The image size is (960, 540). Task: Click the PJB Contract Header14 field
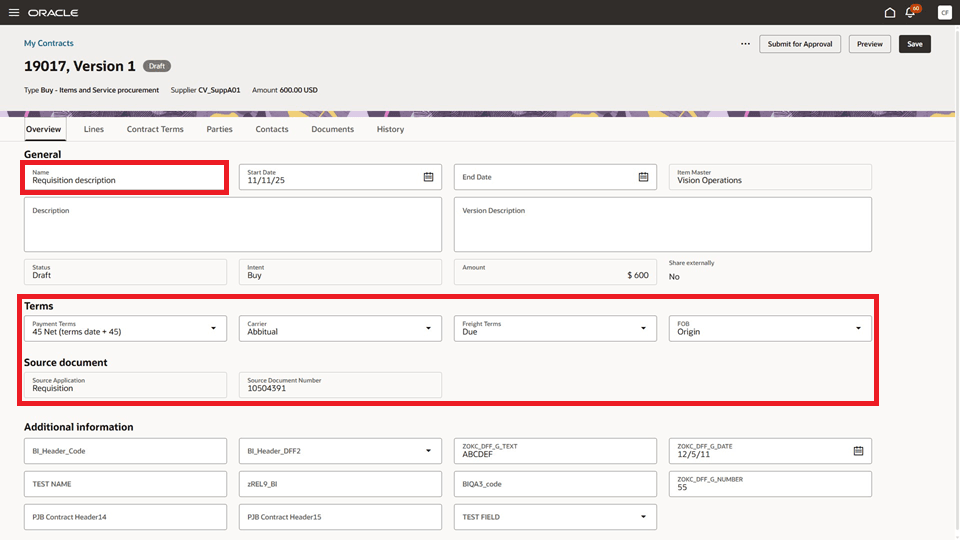pos(125,517)
